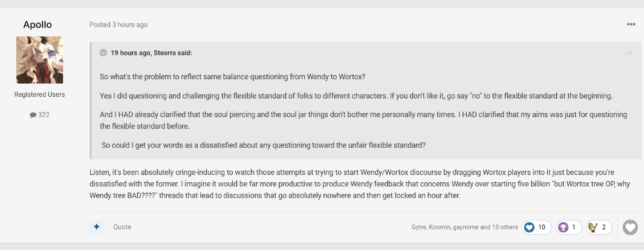This screenshot has width=644, height=250.
Task: Click Apollo's avatar image
Action: [39, 60]
